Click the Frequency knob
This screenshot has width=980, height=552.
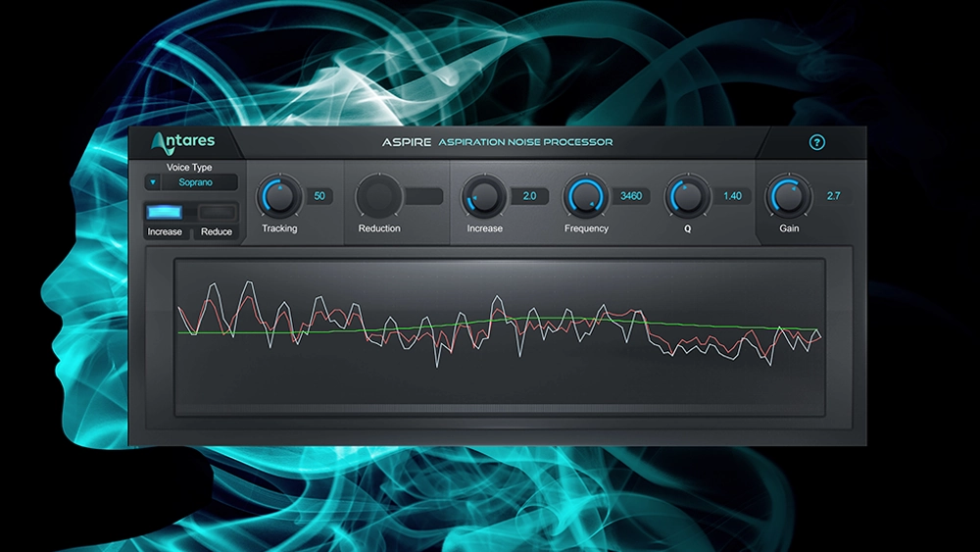[586, 196]
